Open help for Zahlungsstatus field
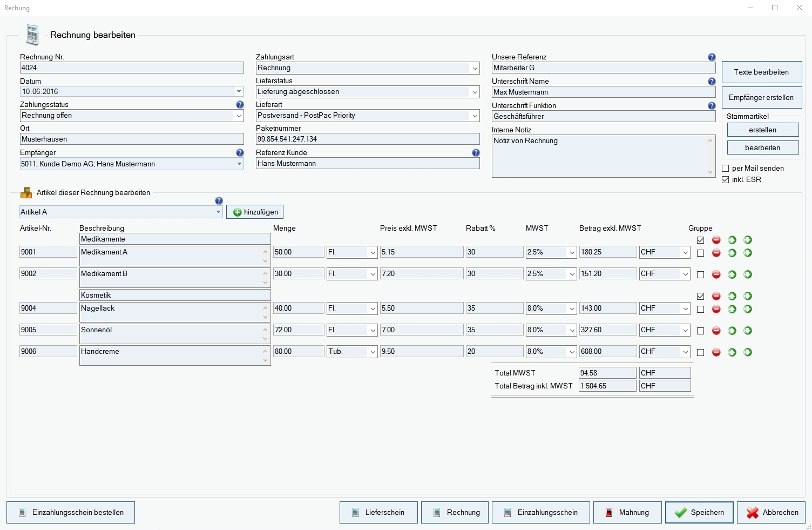 (x=240, y=105)
